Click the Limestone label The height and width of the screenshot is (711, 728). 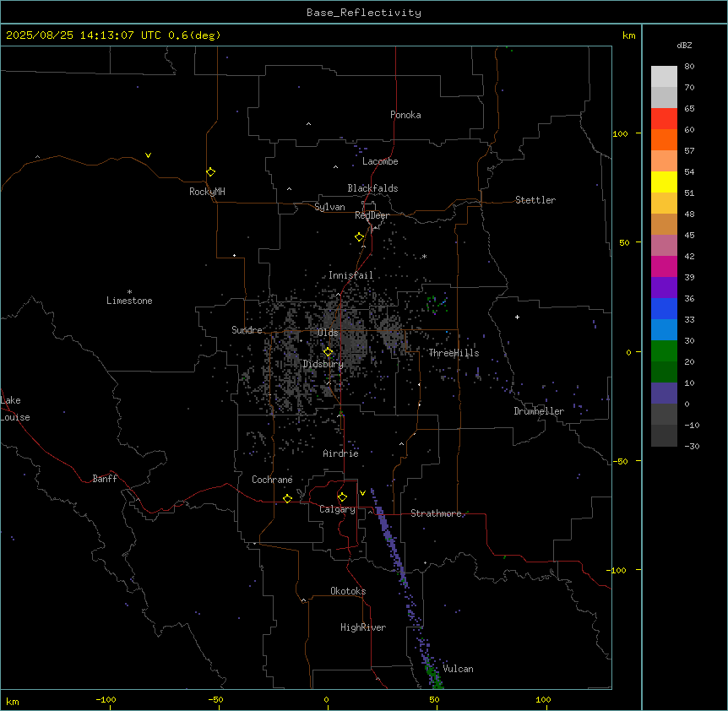click(129, 301)
